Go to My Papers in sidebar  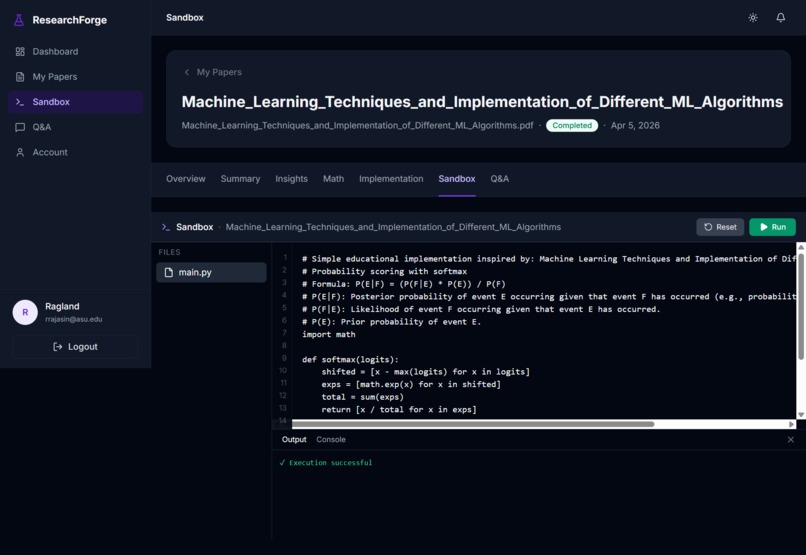tap(75, 77)
